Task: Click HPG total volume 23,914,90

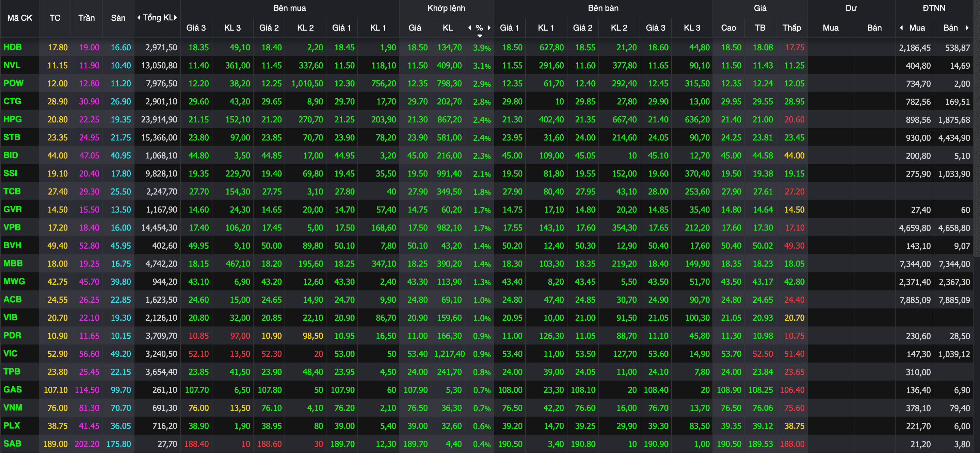Action: [x=159, y=119]
